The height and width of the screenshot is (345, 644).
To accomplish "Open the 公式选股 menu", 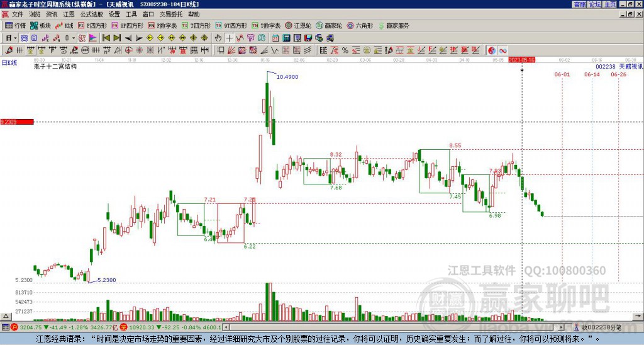I will 92,14.
